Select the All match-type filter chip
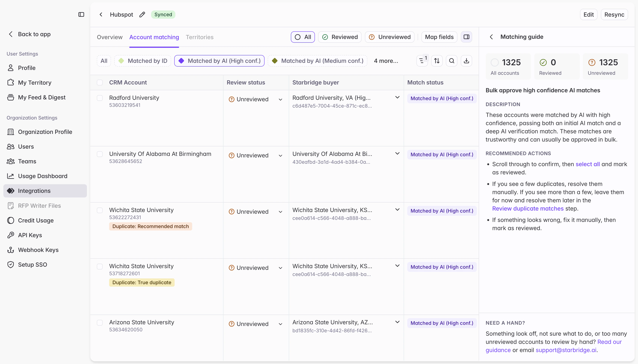This screenshot has width=638, height=364. point(104,61)
